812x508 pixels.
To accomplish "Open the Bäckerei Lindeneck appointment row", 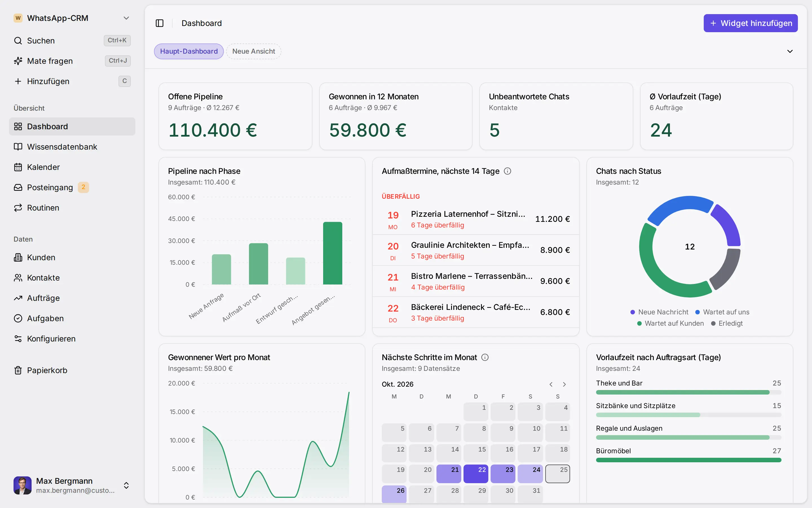I will point(476,312).
